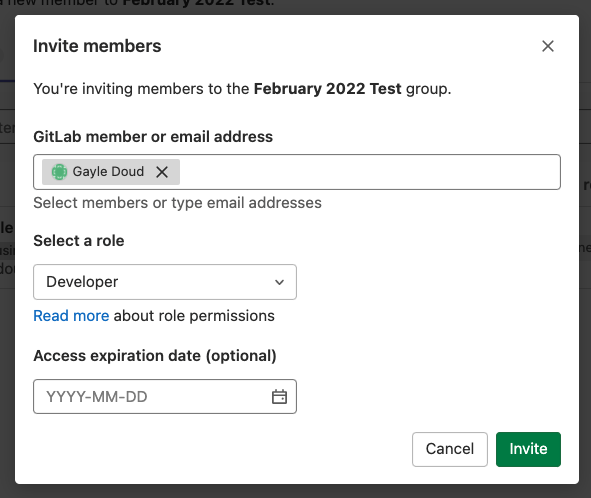Open the calendar date picker icon
Image resolution: width=591 pixels, height=498 pixels.
pos(279,397)
